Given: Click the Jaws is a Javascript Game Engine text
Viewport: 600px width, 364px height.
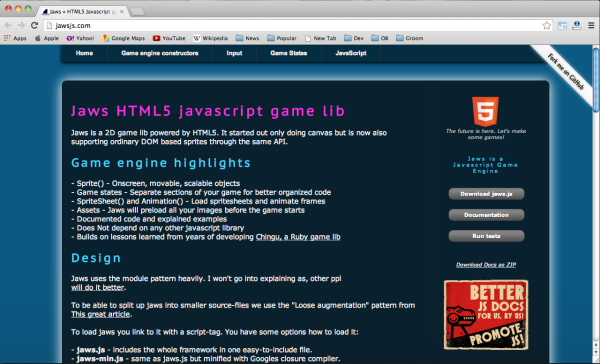Looking at the screenshot, I should point(485,165).
